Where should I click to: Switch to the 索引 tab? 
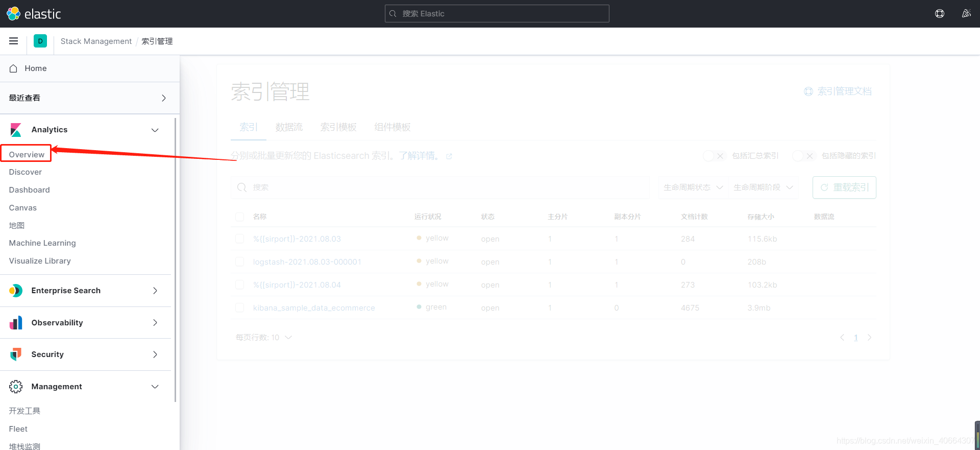249,127
